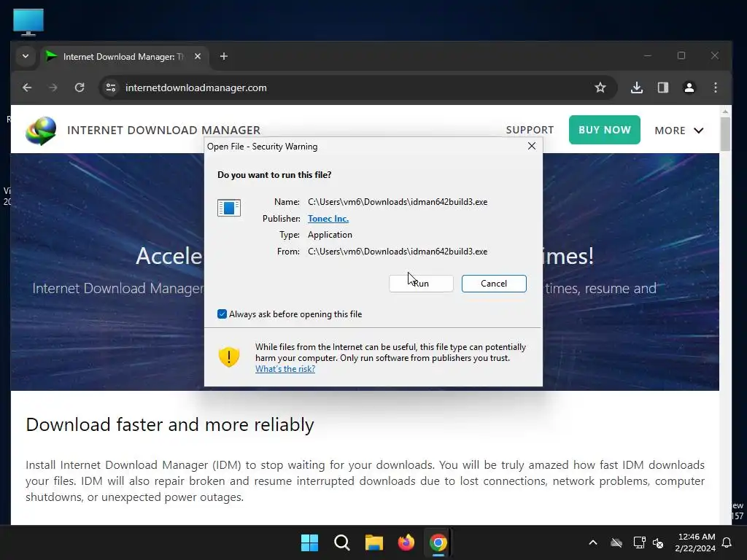The image size is (747, 560).
Task: Launch Firefox from the taskbar
Action: (406, 542)
